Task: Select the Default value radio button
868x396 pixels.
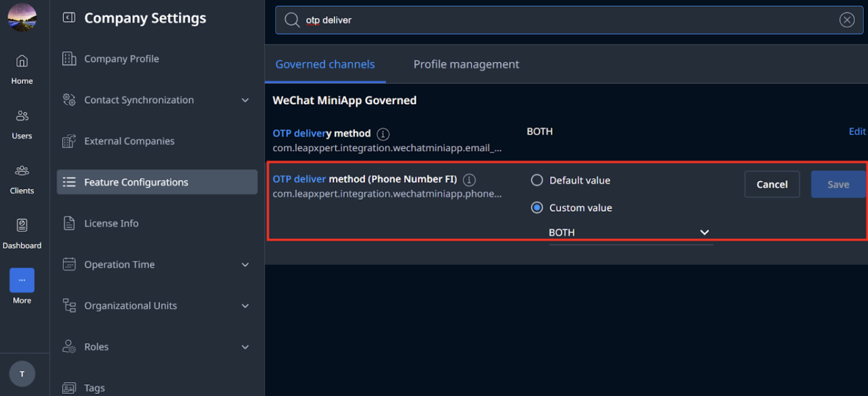Action: [x=537, y=180]
